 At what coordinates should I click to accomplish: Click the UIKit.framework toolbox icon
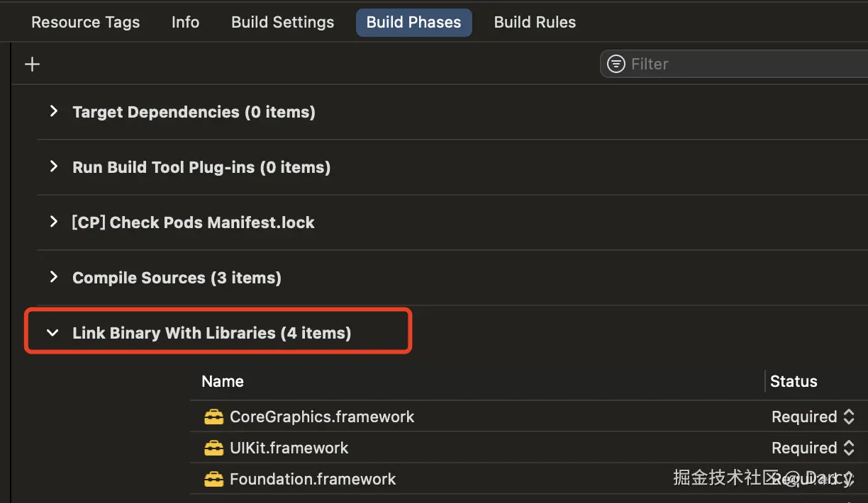[213, 448]
